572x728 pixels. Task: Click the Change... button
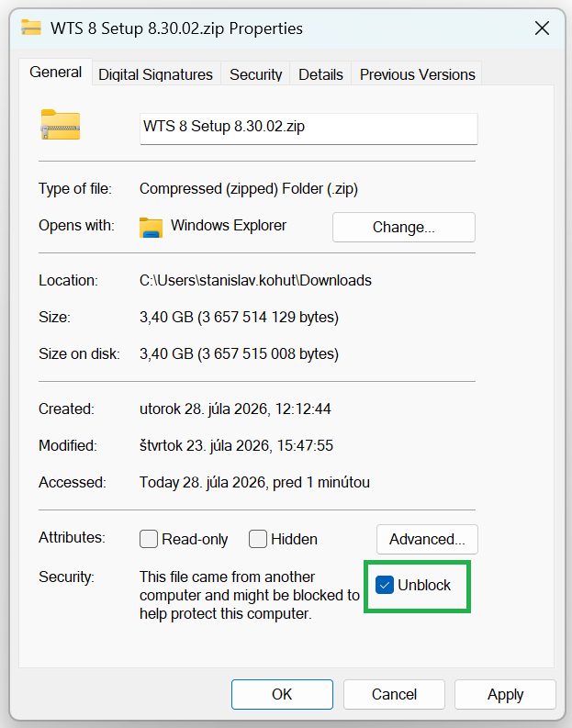404,227
